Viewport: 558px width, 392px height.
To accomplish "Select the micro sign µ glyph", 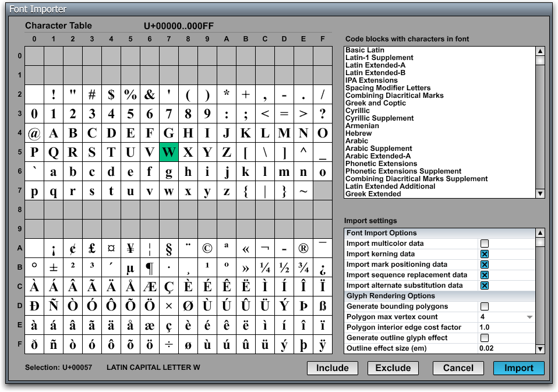I will pyautogui.click(x=130, y=267).
